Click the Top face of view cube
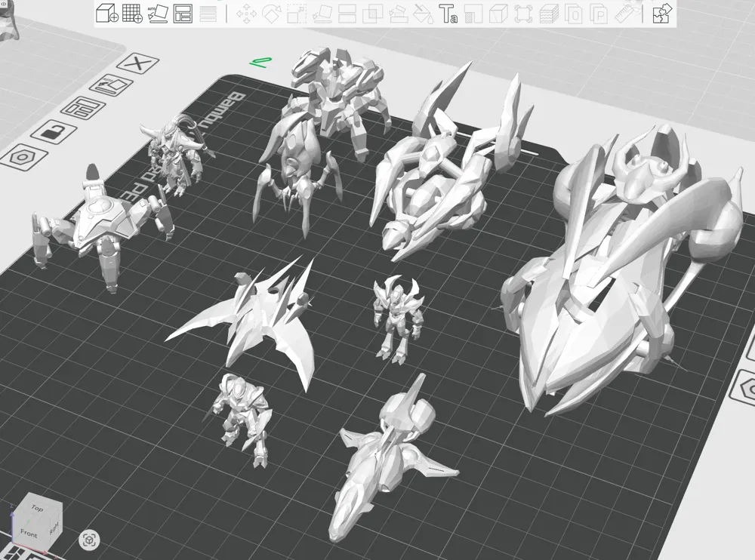The image size is (755, 560). [x=37, y=507]
